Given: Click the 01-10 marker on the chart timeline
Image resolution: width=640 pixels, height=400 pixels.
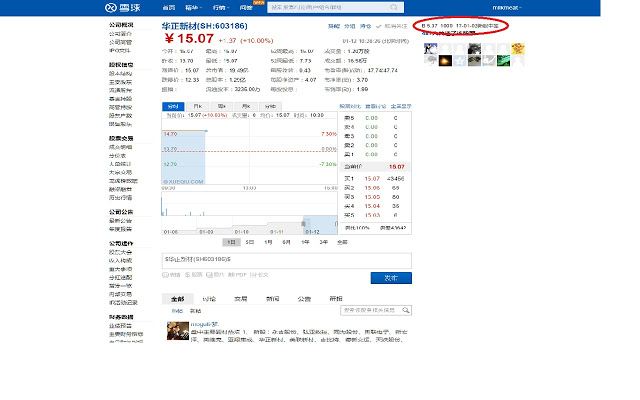Looking at the screenshot, I should pos(242,232).
